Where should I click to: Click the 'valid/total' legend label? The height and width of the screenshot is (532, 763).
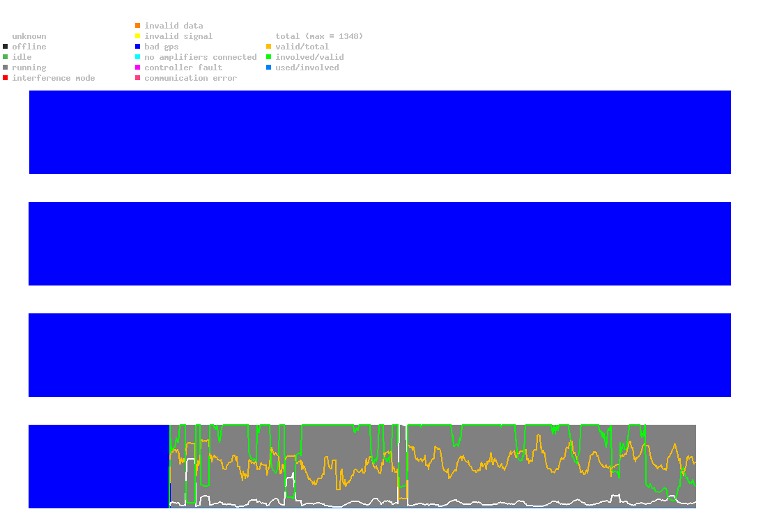[x=302, y=47]
